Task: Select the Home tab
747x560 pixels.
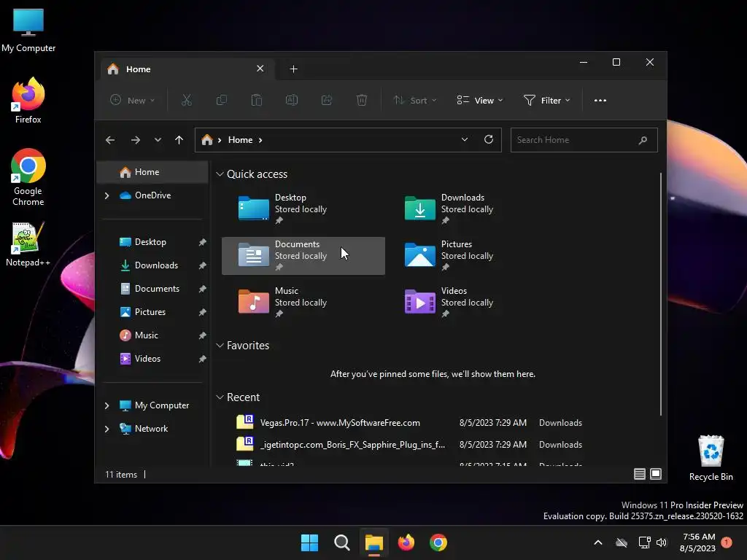Action: pyautogui.click(x=187, y=69)
